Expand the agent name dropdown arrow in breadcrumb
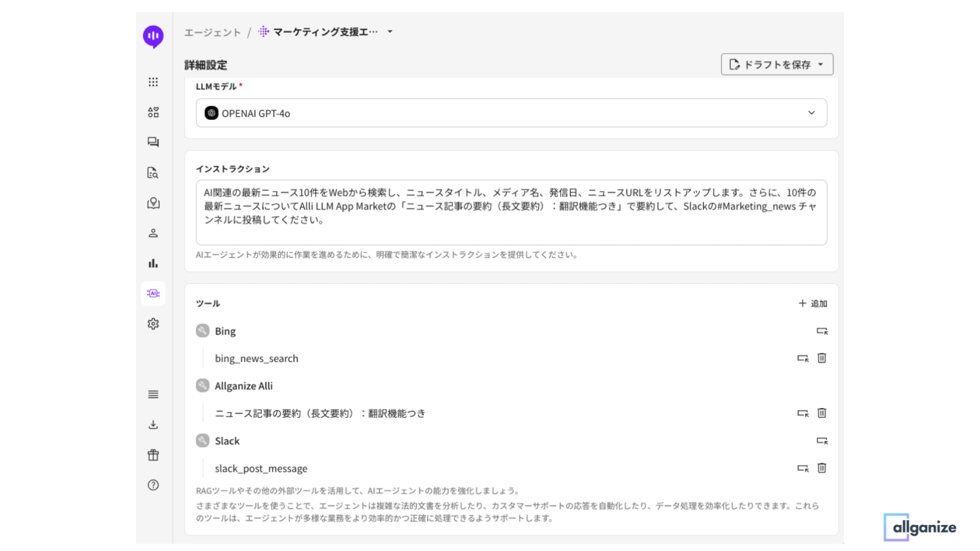The height and width of the screenshot is (551, 980). (x=390, y=32)
